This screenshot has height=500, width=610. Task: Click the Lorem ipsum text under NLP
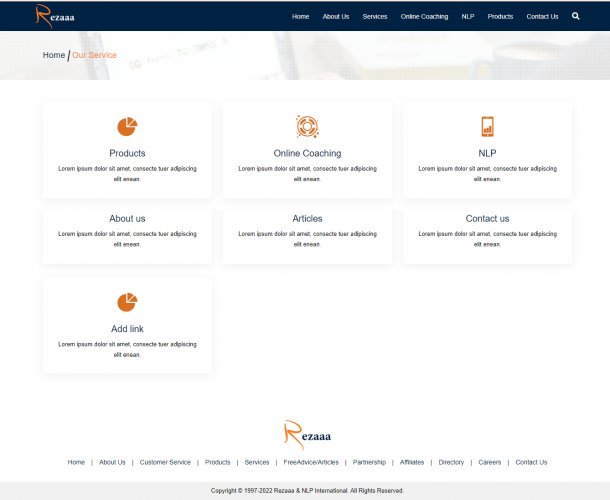[x=487, y=174]
